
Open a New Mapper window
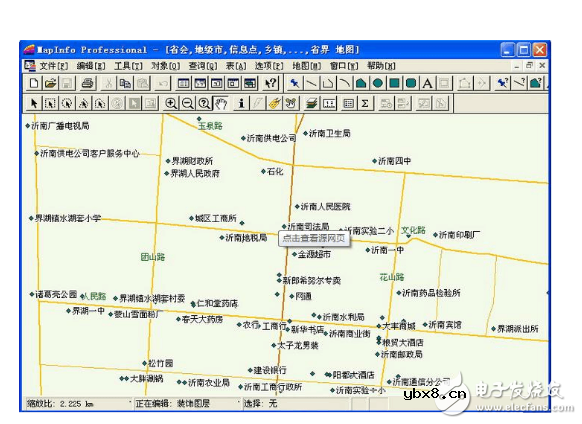[x=200, y=83]
